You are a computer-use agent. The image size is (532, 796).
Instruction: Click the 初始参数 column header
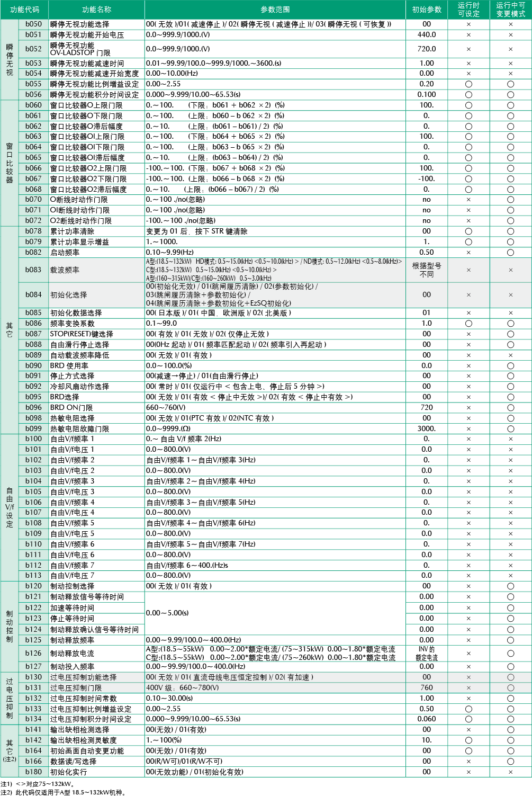(426, 10)
